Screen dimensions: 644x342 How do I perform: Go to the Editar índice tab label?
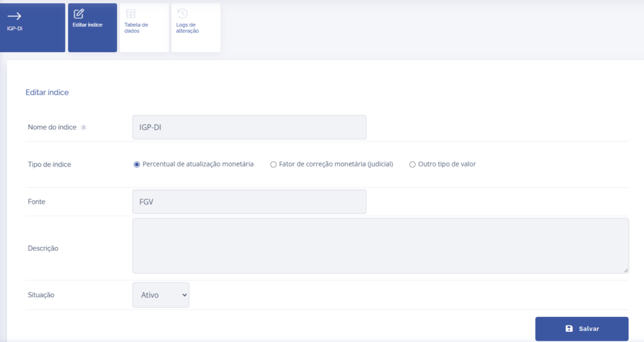click(87, 25)
